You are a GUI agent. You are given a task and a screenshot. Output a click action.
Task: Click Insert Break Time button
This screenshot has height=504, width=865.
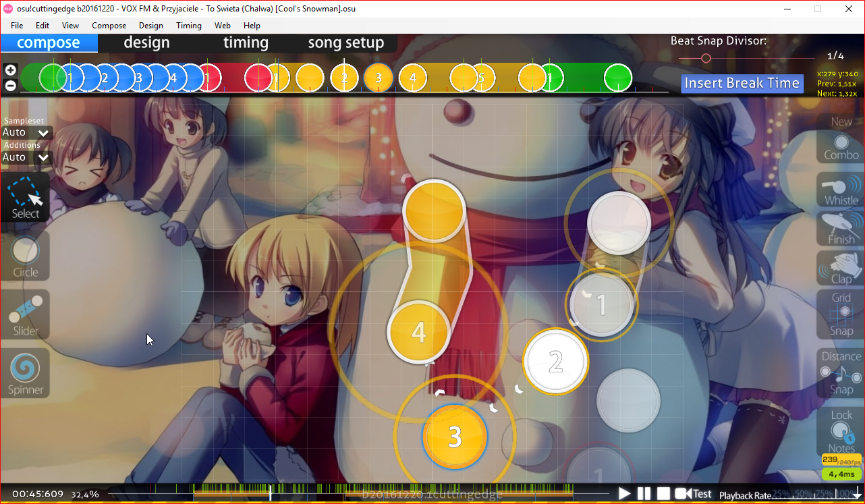coord(742,83)
